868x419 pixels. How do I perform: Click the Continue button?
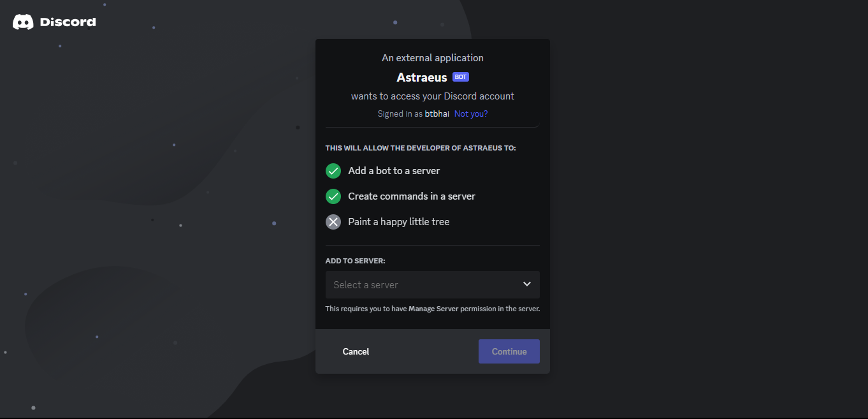pyautogui.click(x=509, y=351)
